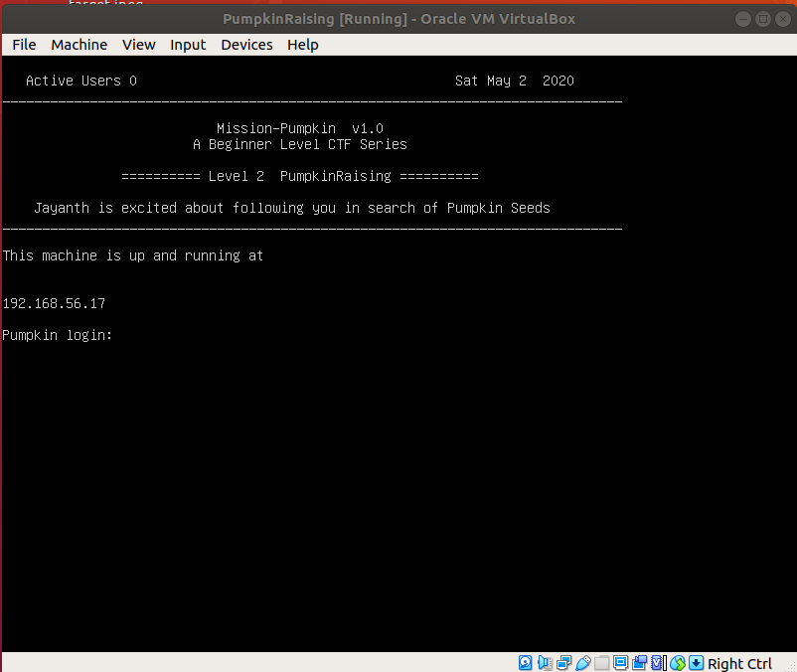The height and width of the screenshot is (672, 797).
Task: Click the Right Ctrl host key label
Action: tap(739, 663)
